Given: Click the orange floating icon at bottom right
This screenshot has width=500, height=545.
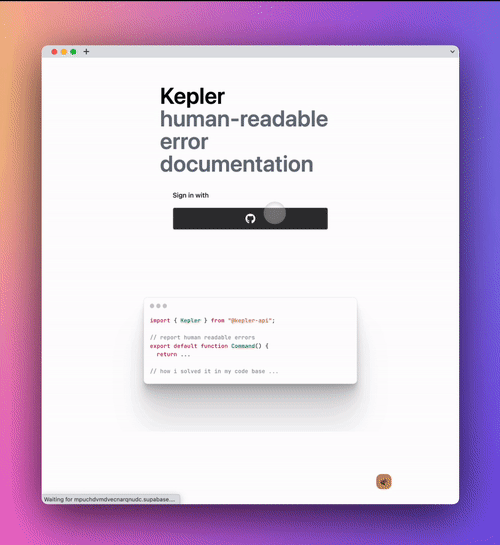Looking at the screenshot, I should (384, 482).
